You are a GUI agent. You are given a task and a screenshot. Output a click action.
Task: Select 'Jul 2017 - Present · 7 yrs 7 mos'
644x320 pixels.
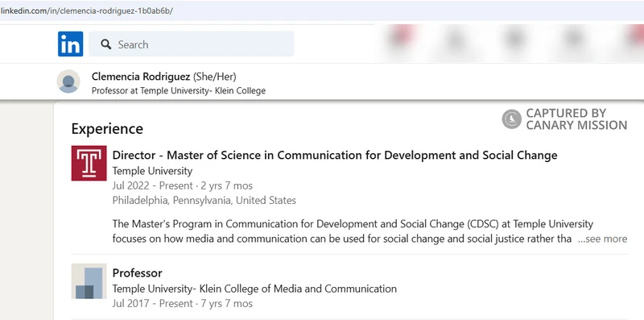183,304
